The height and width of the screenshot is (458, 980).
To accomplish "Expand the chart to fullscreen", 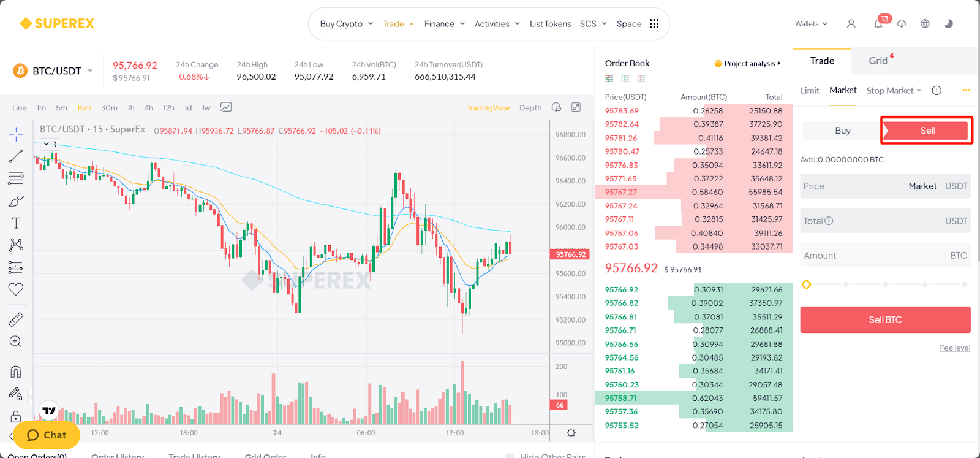I will point(576,107).
